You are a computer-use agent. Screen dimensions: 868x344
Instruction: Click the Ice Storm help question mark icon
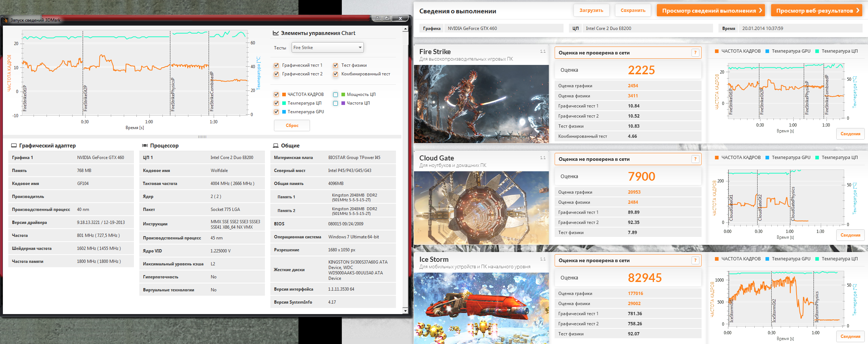[695, 260]
